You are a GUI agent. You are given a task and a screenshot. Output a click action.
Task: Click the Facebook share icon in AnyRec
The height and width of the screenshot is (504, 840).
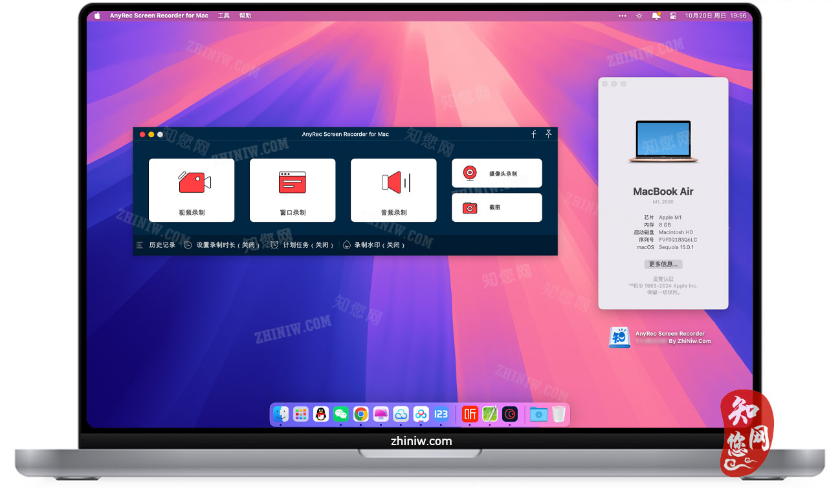coord(534,134)
